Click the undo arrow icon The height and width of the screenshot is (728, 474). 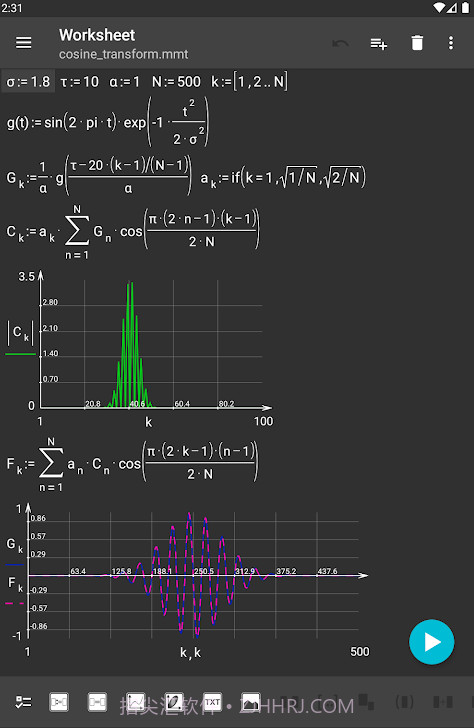340,44
